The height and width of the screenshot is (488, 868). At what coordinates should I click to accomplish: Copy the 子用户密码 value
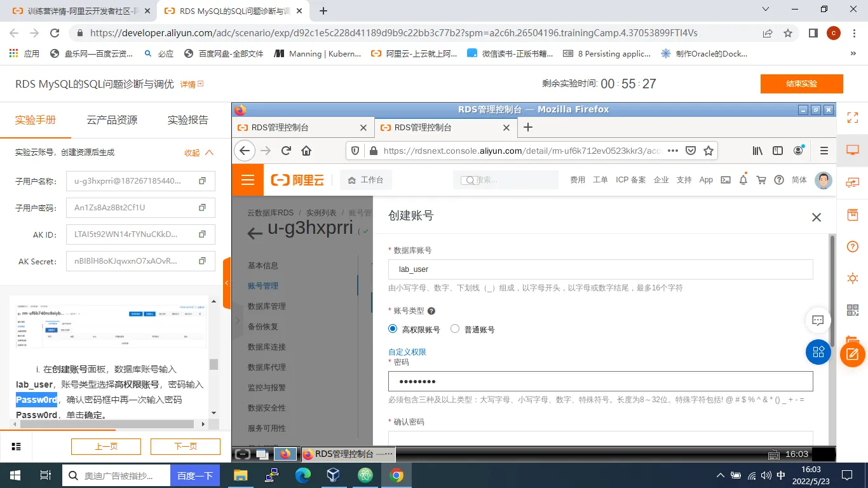(202, 208)
